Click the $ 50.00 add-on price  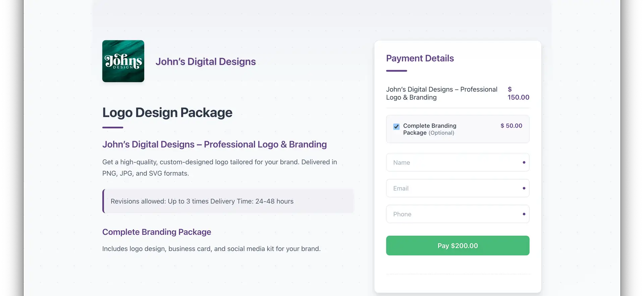click(511, 126)
